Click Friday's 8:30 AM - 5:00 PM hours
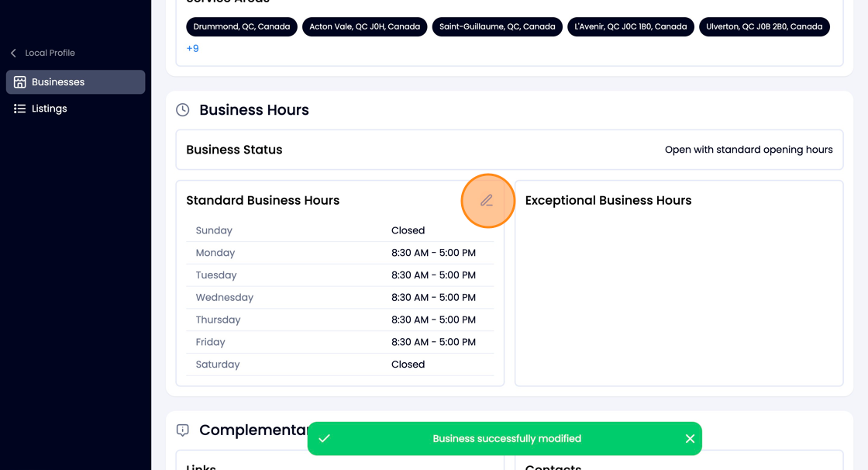The height and width of the screenshot is (470, 868). click(433, 342)
